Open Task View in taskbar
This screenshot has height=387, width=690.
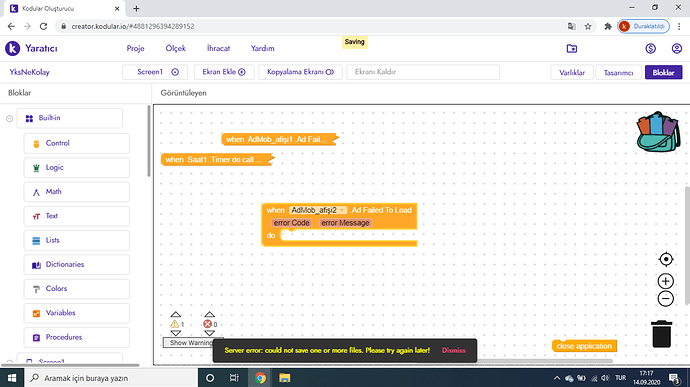tap(234, 378)
